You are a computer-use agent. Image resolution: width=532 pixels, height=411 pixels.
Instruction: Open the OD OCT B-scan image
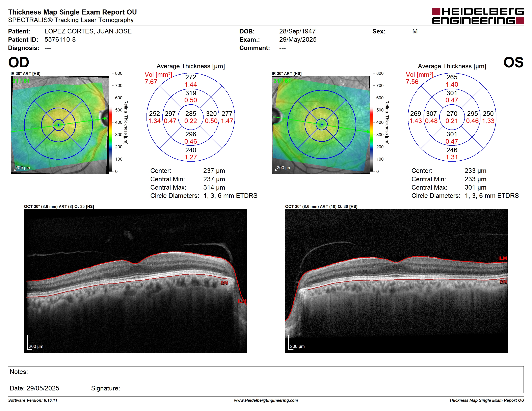(x=135, y=281)
